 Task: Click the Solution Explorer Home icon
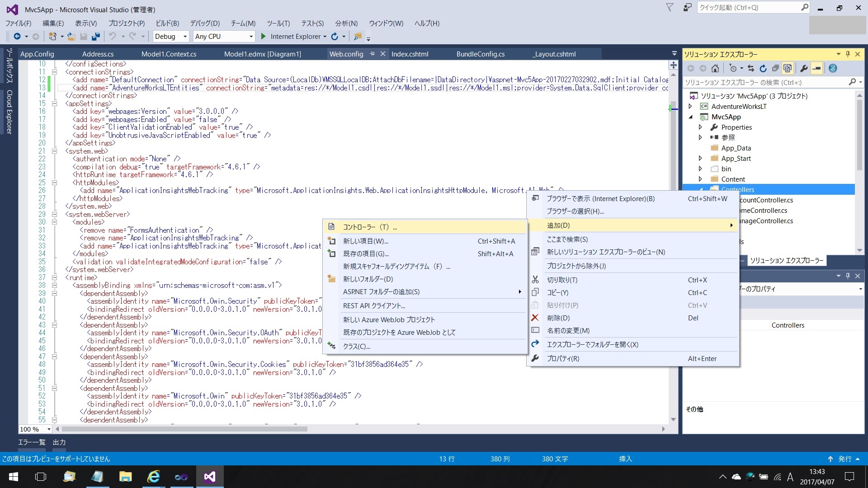(715, 68)
